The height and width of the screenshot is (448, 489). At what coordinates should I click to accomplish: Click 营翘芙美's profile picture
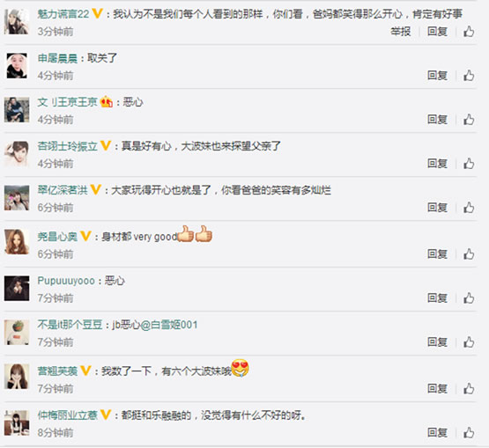coord(17,377)
